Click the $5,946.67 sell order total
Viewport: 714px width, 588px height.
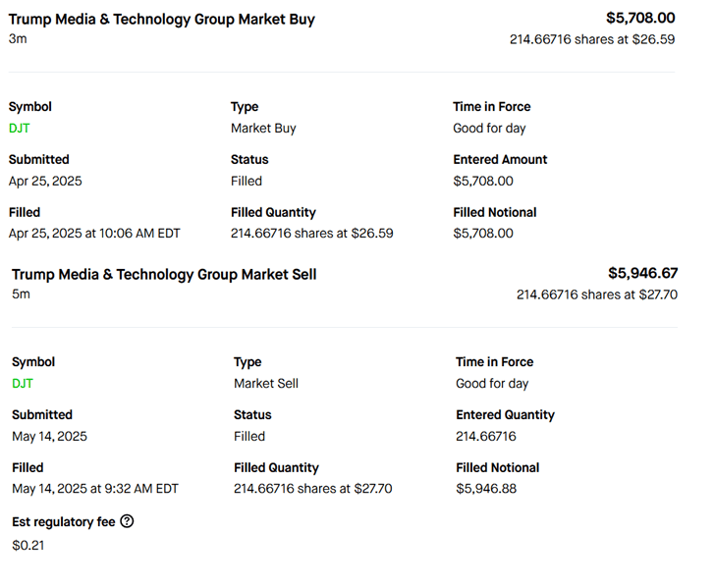(x=642, y=273)
